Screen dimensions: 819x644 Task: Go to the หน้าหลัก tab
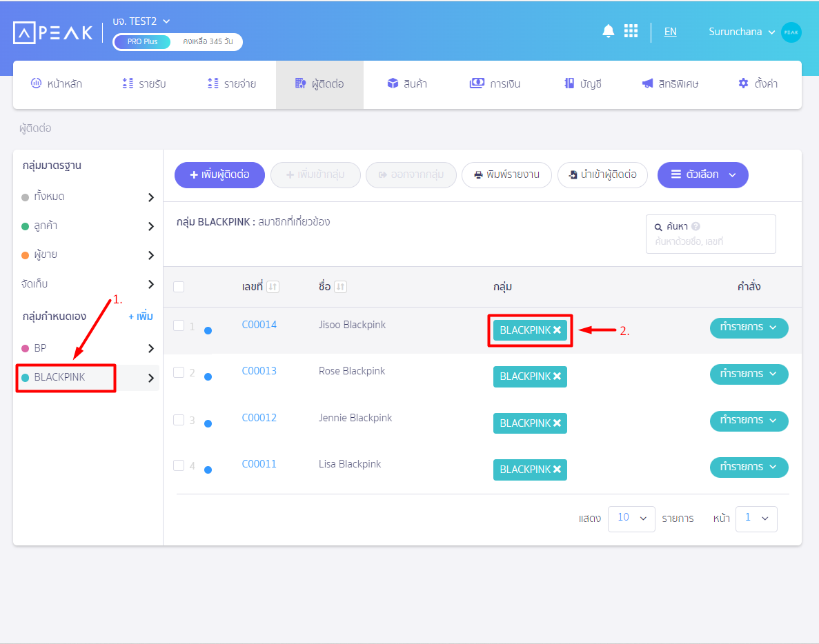[x=57, y=84]
